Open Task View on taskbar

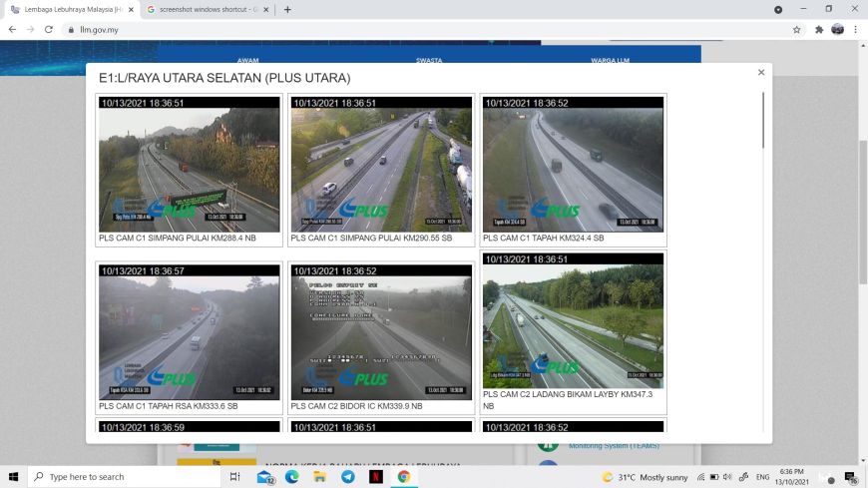click(234, 477)
